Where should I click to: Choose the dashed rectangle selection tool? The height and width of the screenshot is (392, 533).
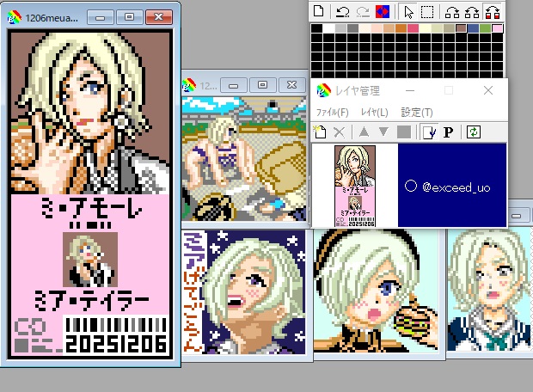click(x=427, y=12)
